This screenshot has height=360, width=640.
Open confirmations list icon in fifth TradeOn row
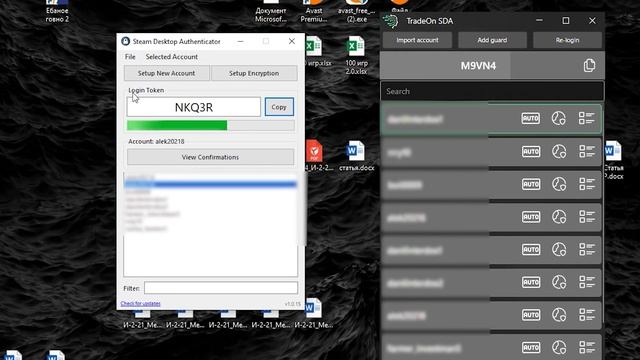587,249
